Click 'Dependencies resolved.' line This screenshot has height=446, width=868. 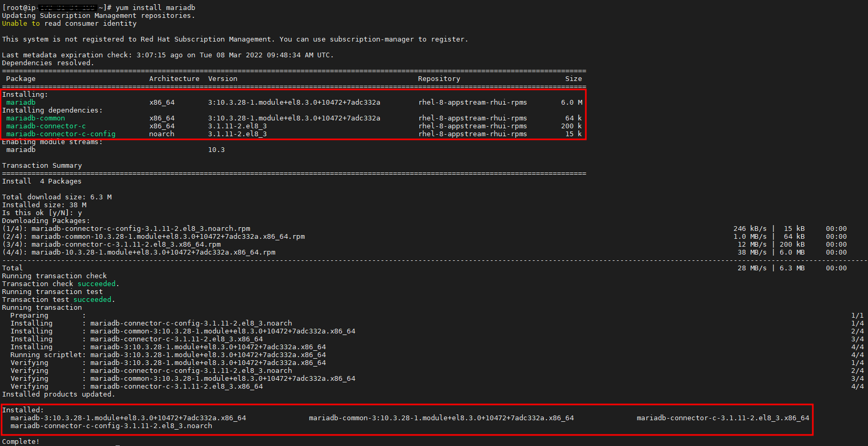pos(48,63)
